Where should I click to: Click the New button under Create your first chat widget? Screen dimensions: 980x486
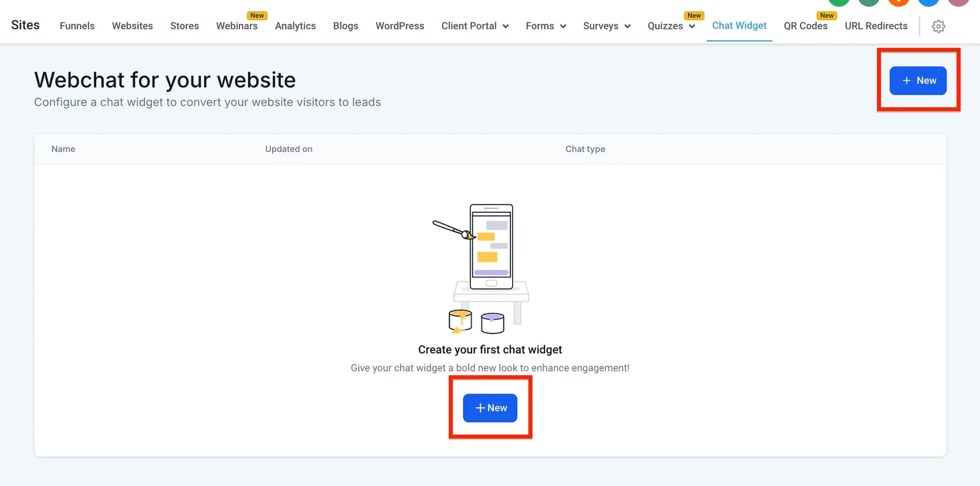click(x=490, y=408)
